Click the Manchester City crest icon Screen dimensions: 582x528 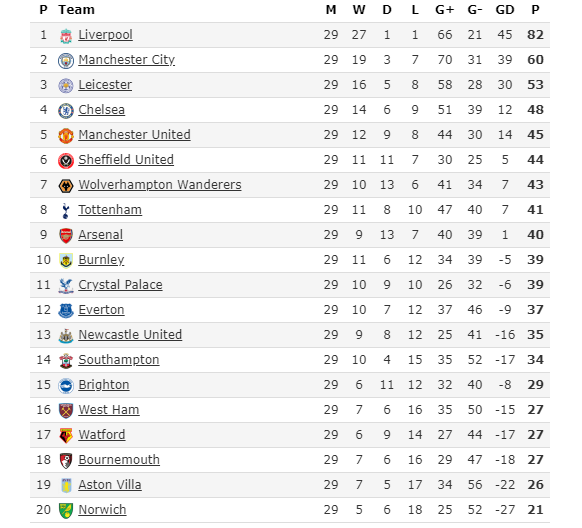point(66,60)
